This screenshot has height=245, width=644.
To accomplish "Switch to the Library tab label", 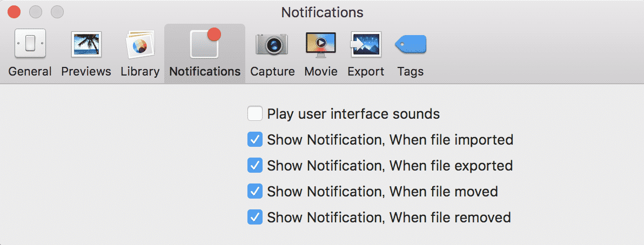I will tap(140, 71).
